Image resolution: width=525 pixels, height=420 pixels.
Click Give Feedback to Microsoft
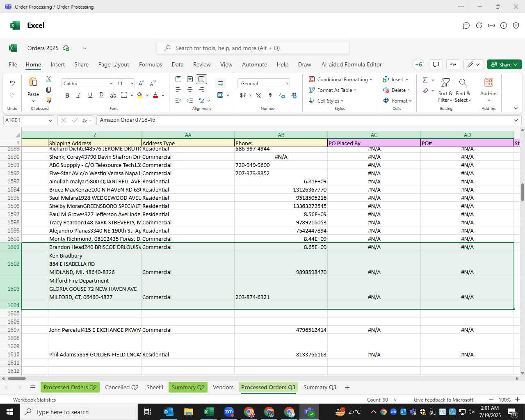443,399
